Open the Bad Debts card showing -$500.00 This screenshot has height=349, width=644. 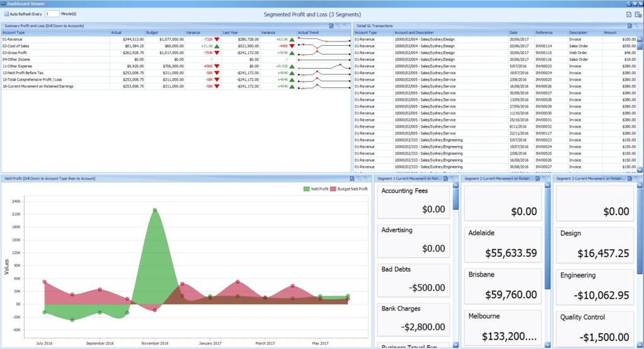[413, 280]
